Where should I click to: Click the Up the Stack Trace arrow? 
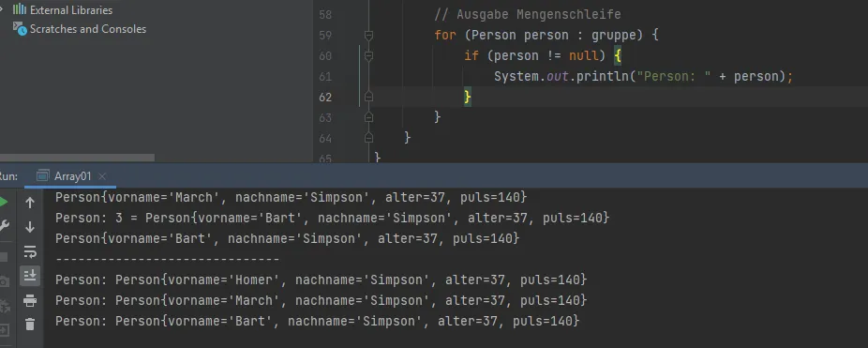point(30,203)
